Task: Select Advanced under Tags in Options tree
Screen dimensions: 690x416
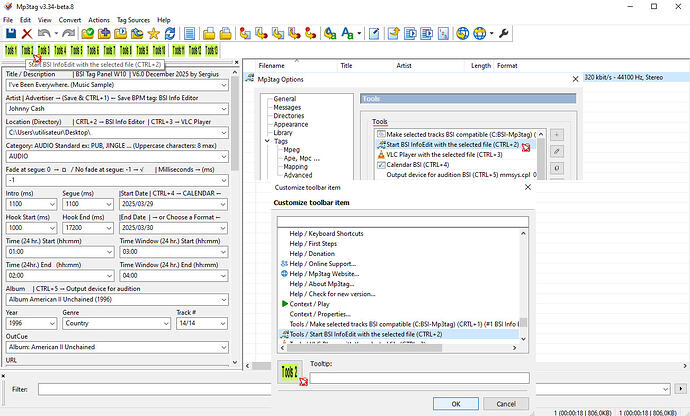Action: coord(297,175)
